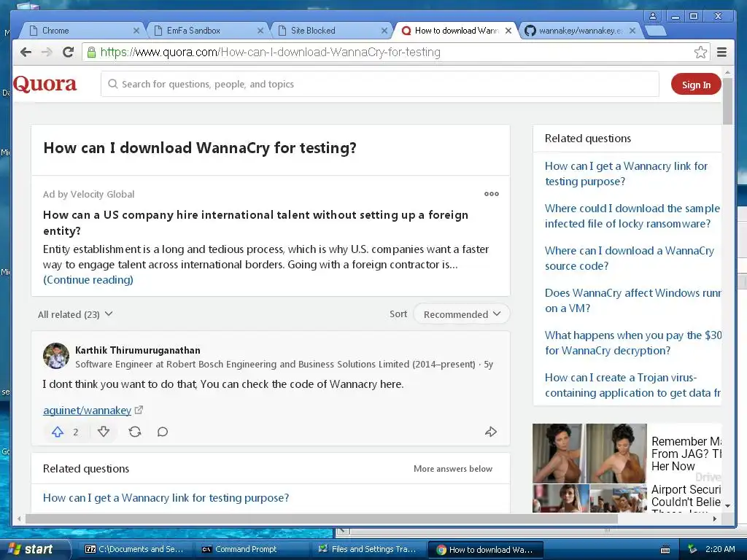Click the horizontal scrollbar at page bottom
This screenshot has width=747, height=560.
[x=322, y=519]
